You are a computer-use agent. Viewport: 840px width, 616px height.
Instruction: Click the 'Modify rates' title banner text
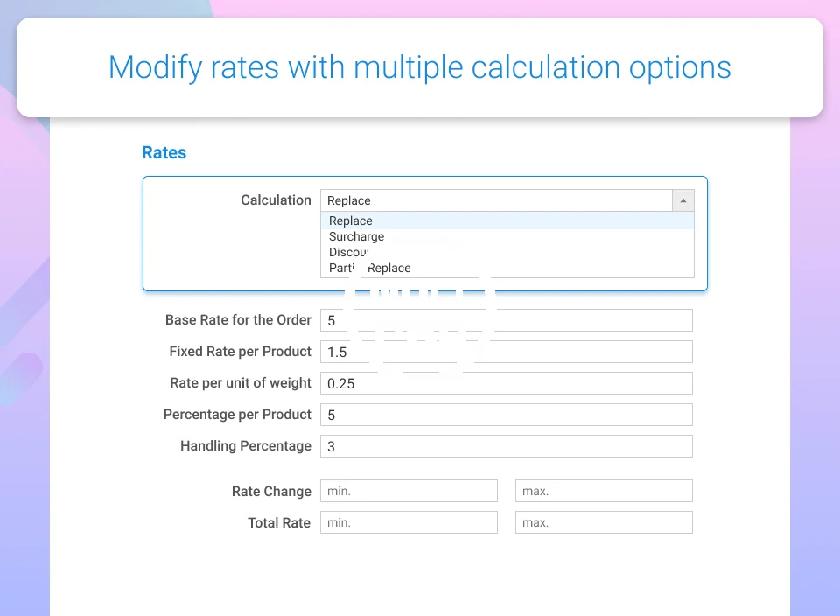tap(420, 67)
